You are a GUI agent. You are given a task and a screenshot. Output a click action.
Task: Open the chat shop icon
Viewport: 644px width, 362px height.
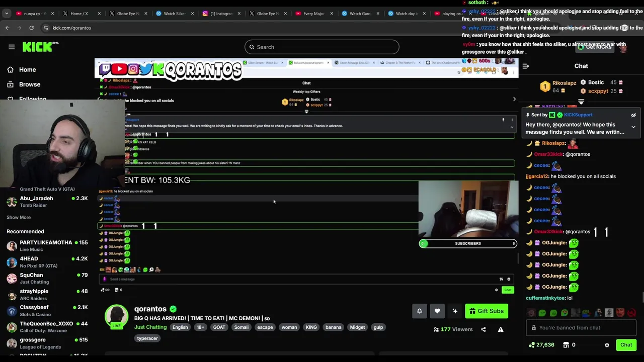coord(566,345)
